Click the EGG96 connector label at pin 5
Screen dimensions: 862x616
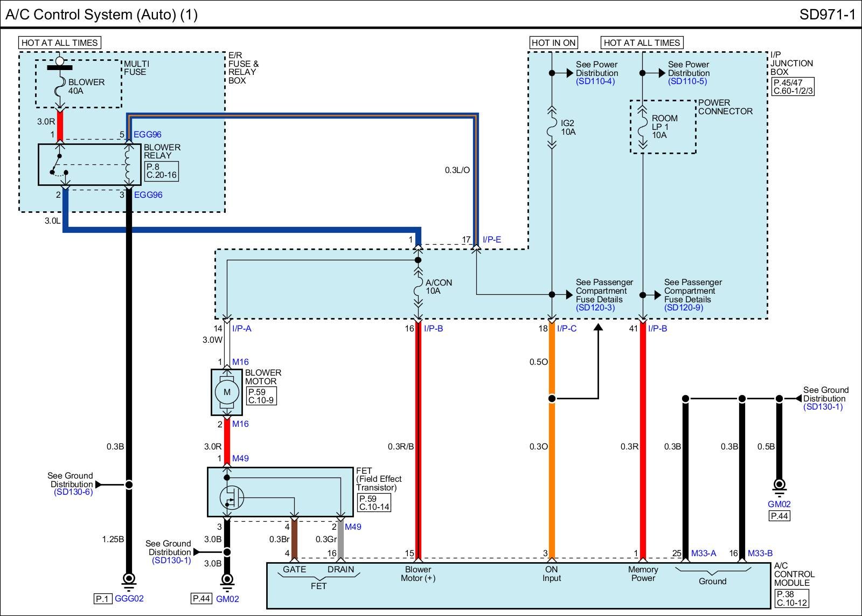point(148,135)
